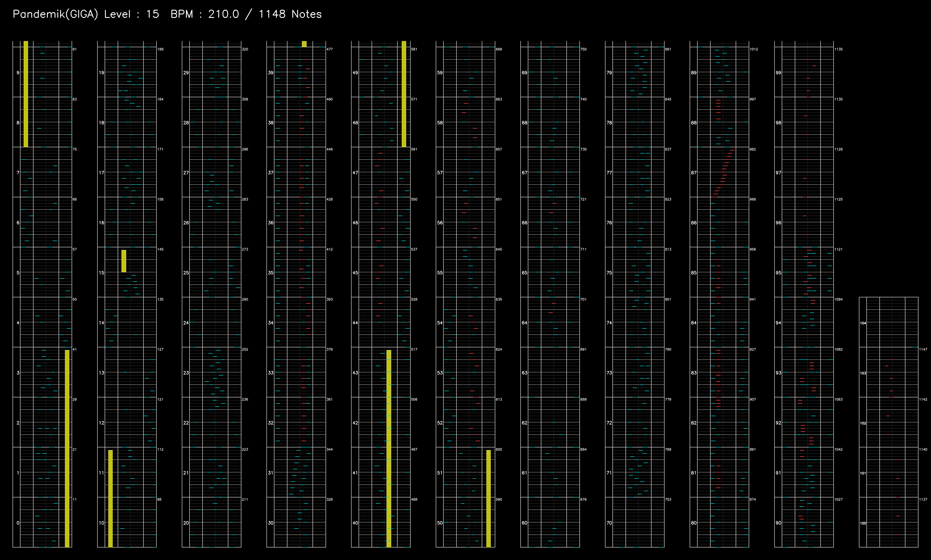Viewport: 931px width, 560px height.
Task: Click the note count 145
Action: 160,249
